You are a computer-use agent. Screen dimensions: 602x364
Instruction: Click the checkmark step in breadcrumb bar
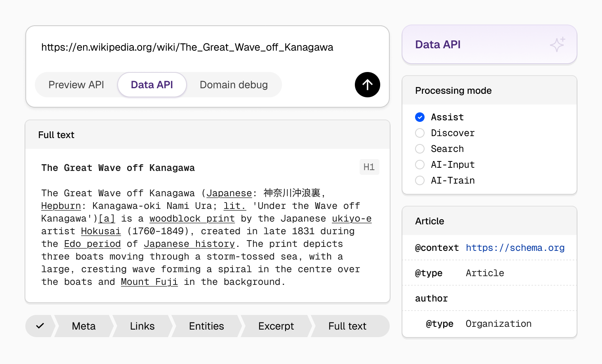click(x=40, y=326)
